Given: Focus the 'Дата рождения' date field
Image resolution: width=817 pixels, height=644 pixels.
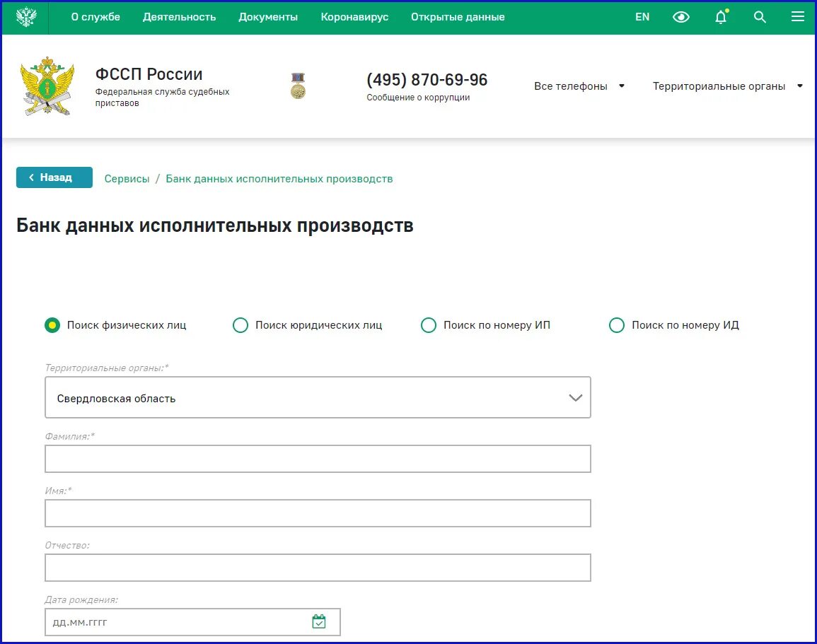Looking at the screenshot, I should 193,621.
